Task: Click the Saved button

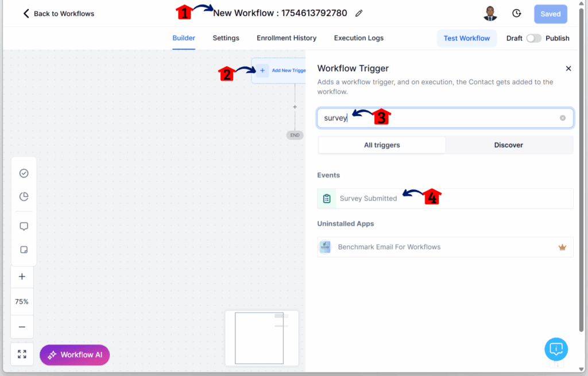Action: pyautogui.click(x=551, y=14)
